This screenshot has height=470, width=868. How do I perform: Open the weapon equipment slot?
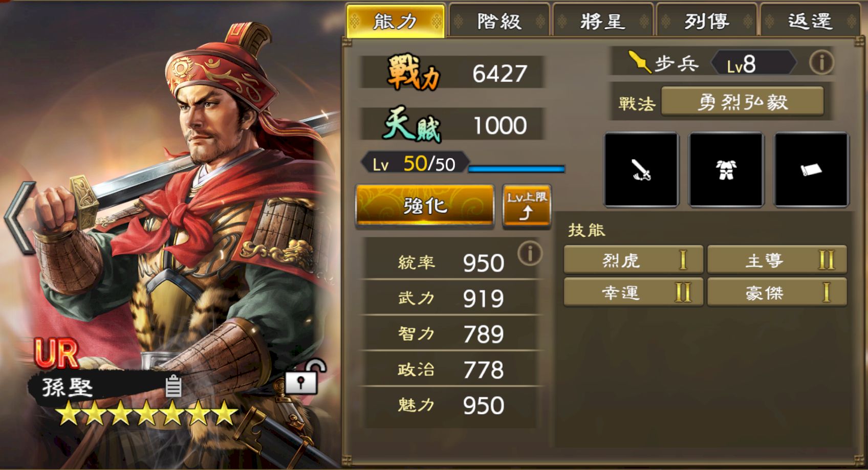(x=642, y=170)
